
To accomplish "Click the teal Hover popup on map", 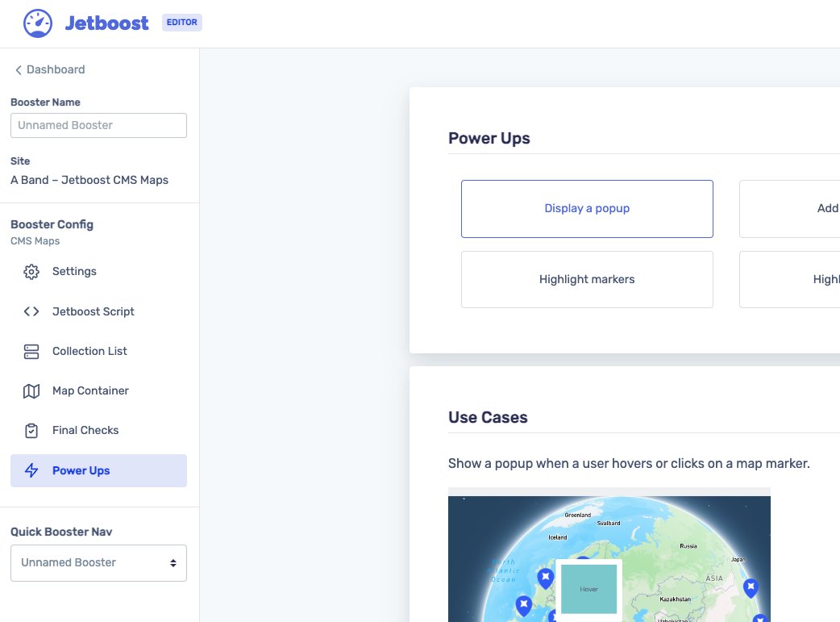I will click(x=588, y=589).
